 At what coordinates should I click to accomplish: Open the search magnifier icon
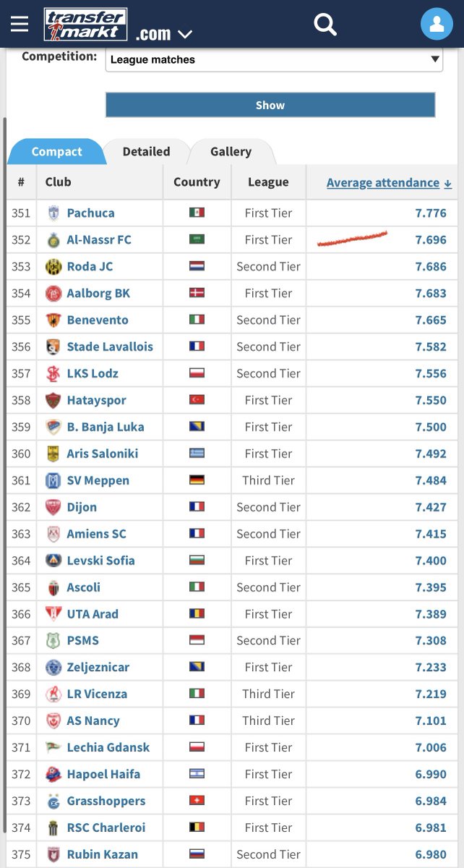[x=325, y=25]
